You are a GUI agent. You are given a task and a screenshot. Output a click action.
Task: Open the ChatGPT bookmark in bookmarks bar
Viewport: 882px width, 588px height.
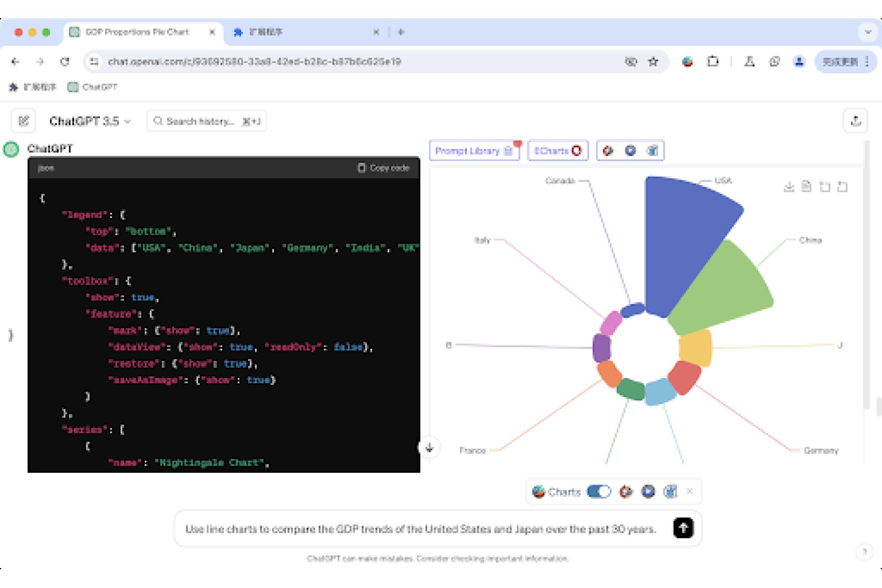pos(93,87)
